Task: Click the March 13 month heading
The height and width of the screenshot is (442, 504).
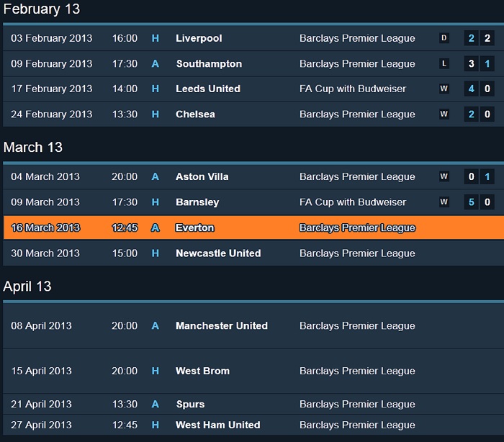Action: [33, 148]
